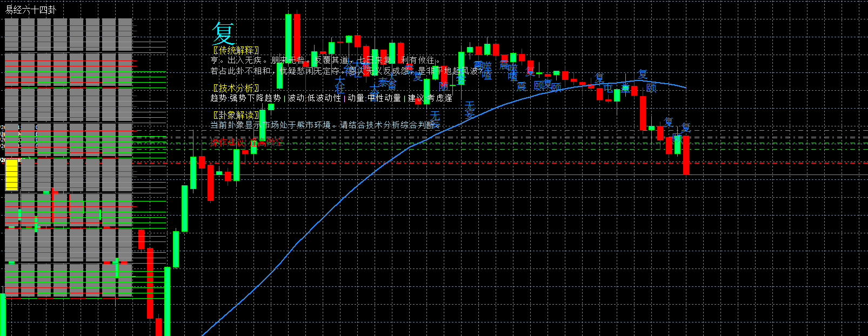The height and width of the screenshot is (336, 868).
Task: Select the 〖传统解释〗 heading
Action: (236, 50)
